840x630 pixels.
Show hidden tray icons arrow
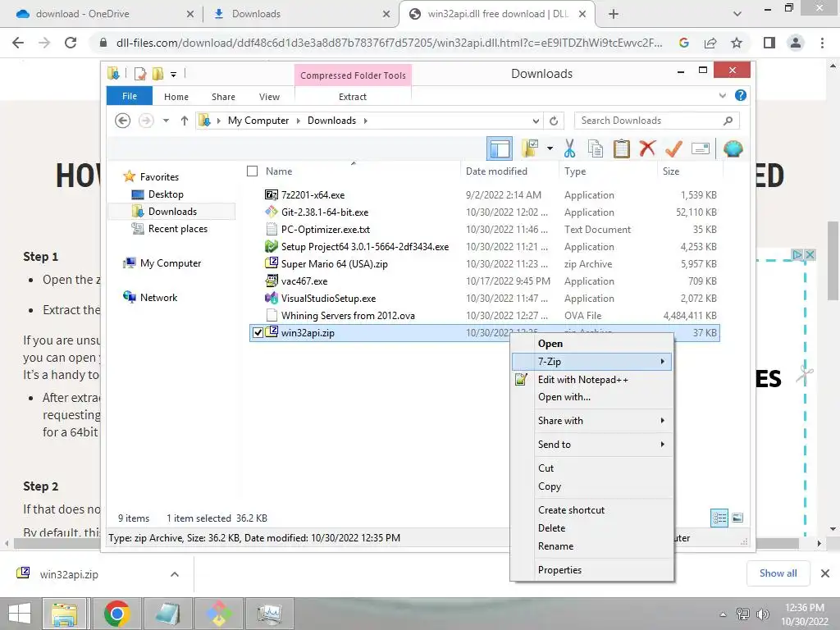(723, 614)
